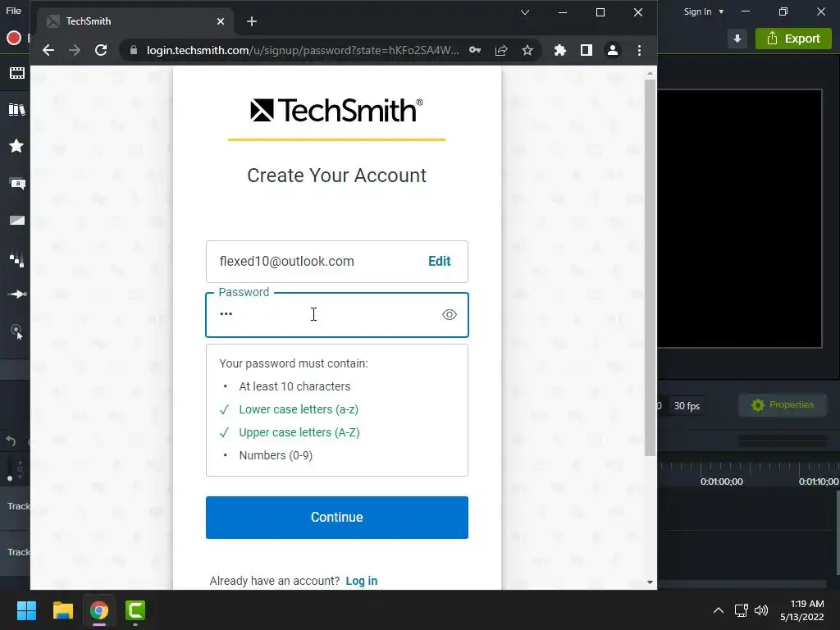The image size is (840, 630).
Task: Click the blue Continue button
Action: pyautogui.click(x=337, y=518)
